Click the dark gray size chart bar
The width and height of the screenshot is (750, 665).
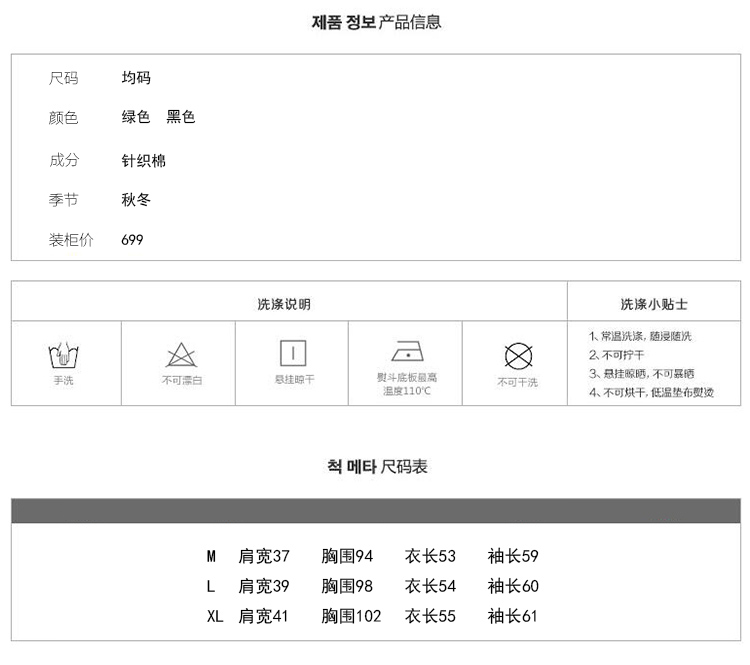click(x=375, y=510)
